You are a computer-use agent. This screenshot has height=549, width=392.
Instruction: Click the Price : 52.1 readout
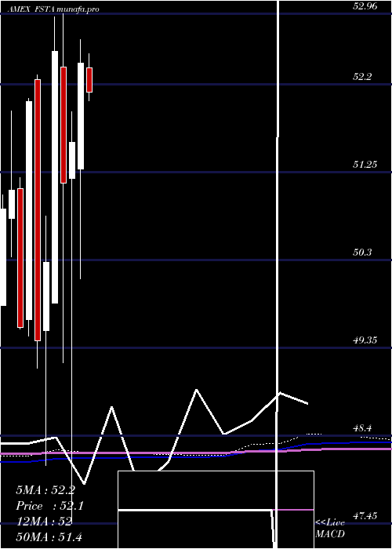point(49,506)
